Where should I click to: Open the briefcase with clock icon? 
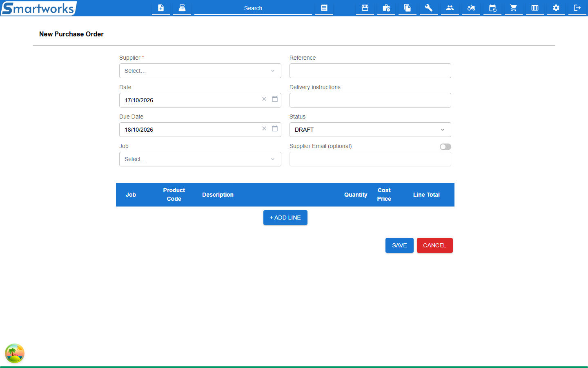click(x=386, y=8)
